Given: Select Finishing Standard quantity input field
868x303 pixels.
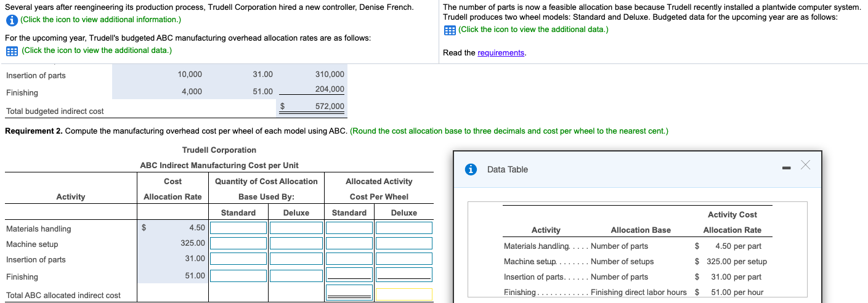Looking at the screenshot, I should point(239,275).
